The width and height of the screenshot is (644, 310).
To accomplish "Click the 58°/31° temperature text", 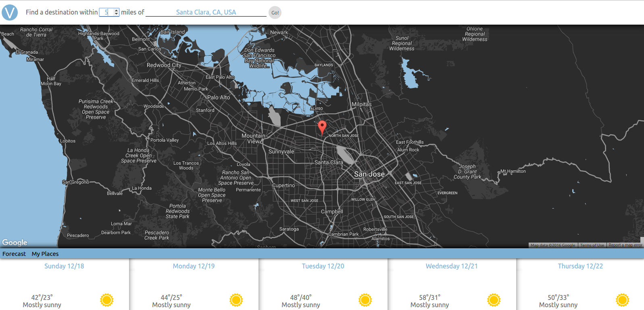I will pyautogui.click(x=429, y=297).
